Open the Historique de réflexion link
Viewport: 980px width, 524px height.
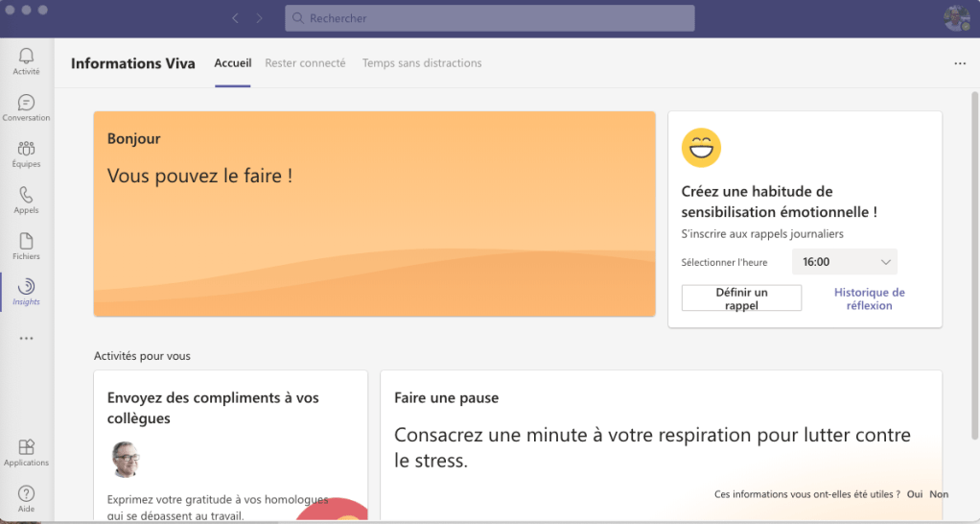pos(869,298)
